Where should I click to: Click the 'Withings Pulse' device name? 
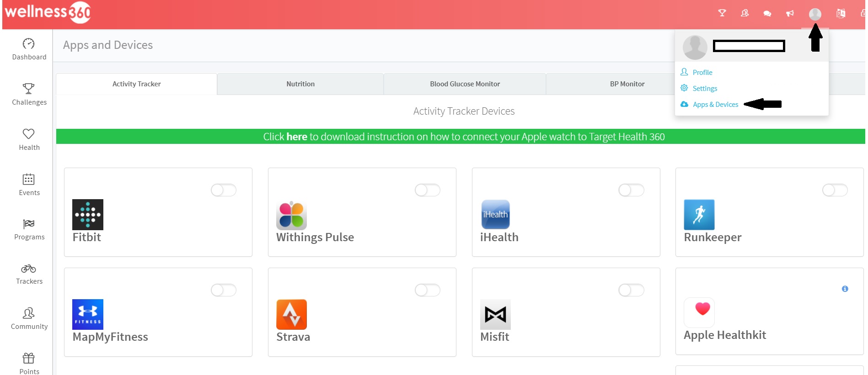[315, 238]
